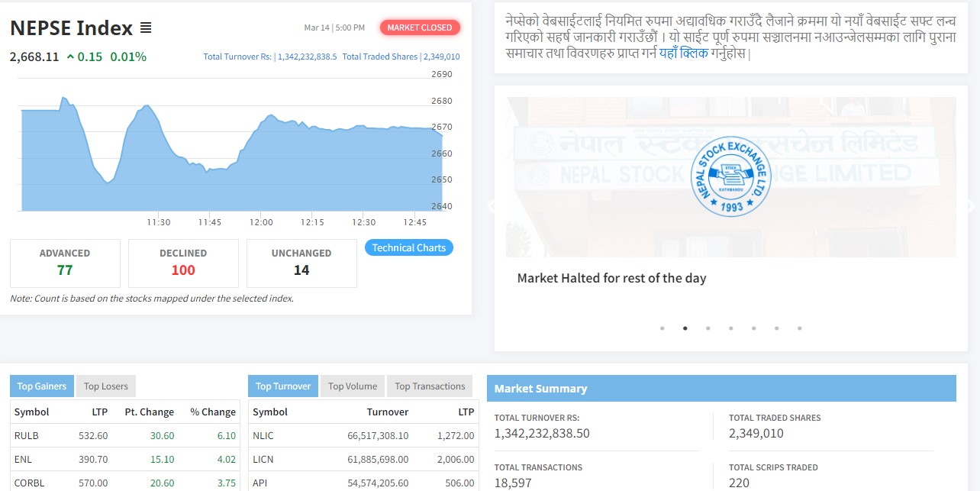The width and height of the screenshot is (980, 491).
Task: Switch to the Top Losers tab
Action: [x=106, y=386]
